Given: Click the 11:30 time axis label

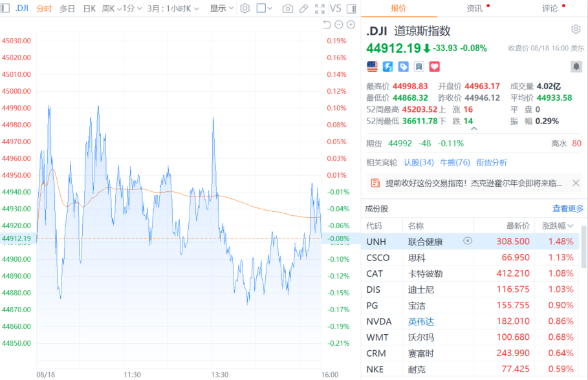Looking at the screenshot, I should coord(133,374).
